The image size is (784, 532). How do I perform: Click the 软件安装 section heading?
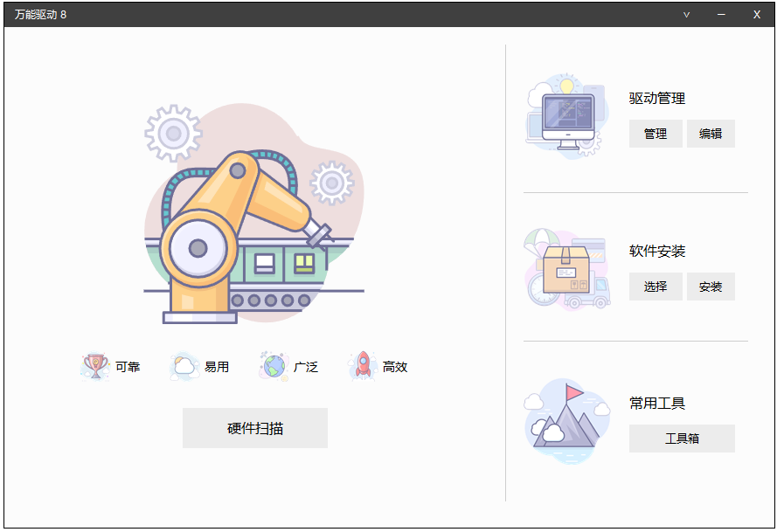point(657,252)
